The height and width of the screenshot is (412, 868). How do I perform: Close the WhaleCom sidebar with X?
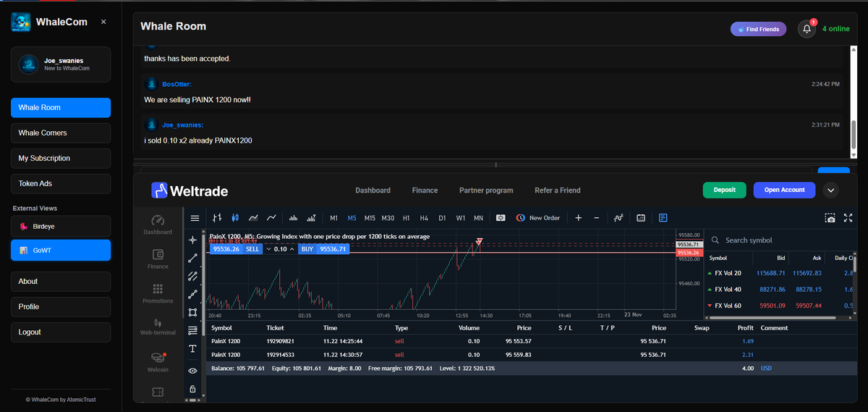point(103,22)
